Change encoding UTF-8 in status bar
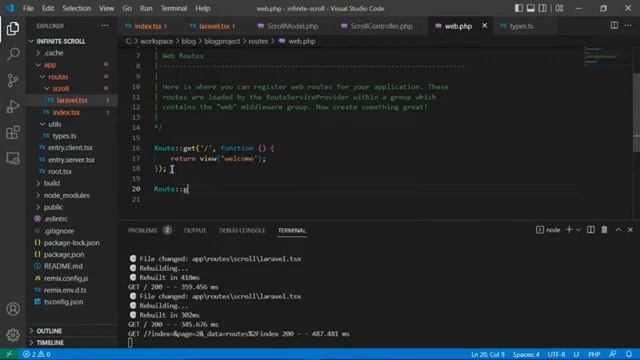Image resolution: width=640 pixels, height=360 pixels. pos(556,354)
